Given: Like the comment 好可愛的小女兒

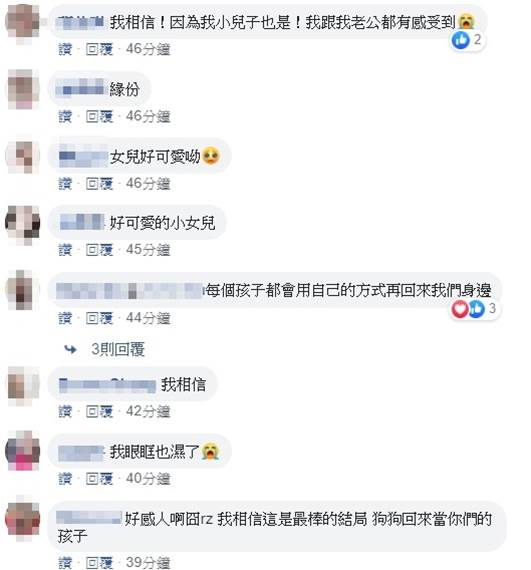Looking at the screenshot, I should point(65,250).
